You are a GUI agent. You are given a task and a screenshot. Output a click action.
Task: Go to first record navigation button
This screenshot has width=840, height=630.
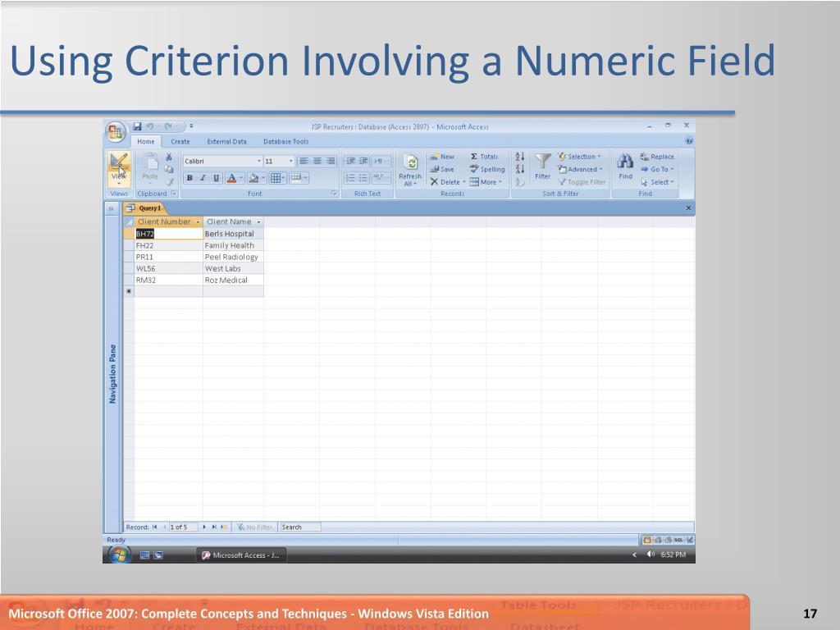(x=155, y=527)
